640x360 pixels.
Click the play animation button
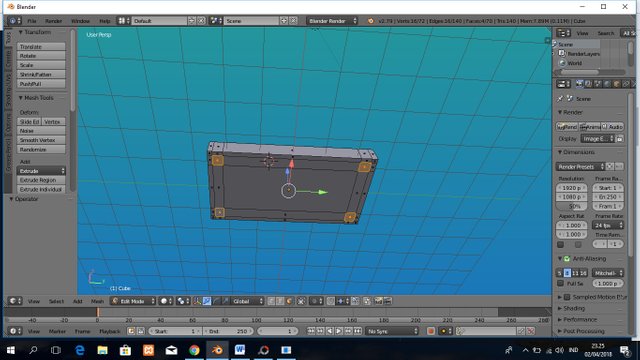(x=339, y=331)
